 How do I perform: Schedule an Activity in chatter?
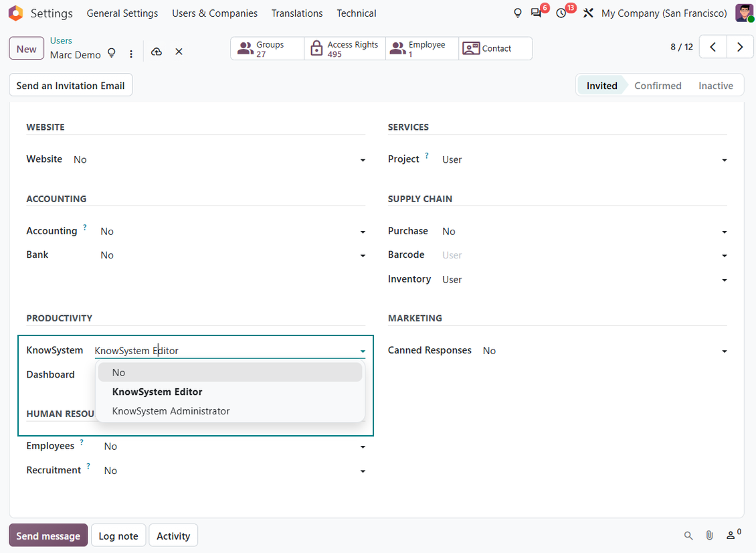(173, 536)
